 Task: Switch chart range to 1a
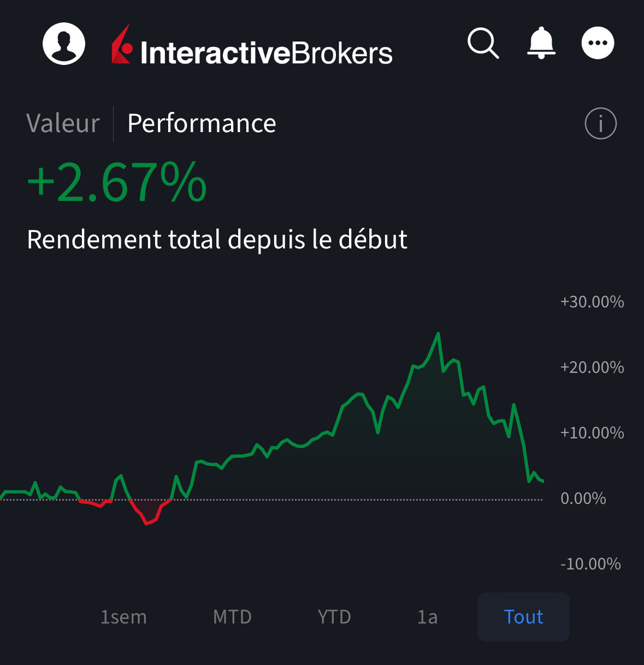click(428, 617)
